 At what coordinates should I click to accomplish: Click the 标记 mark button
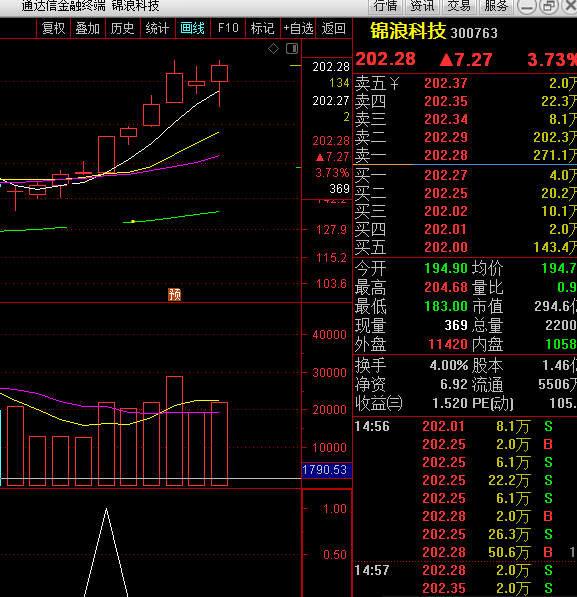coord(262,29)
